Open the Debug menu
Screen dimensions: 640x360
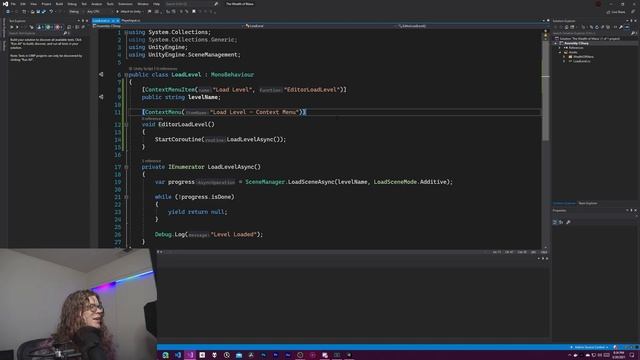click(72, 4)
